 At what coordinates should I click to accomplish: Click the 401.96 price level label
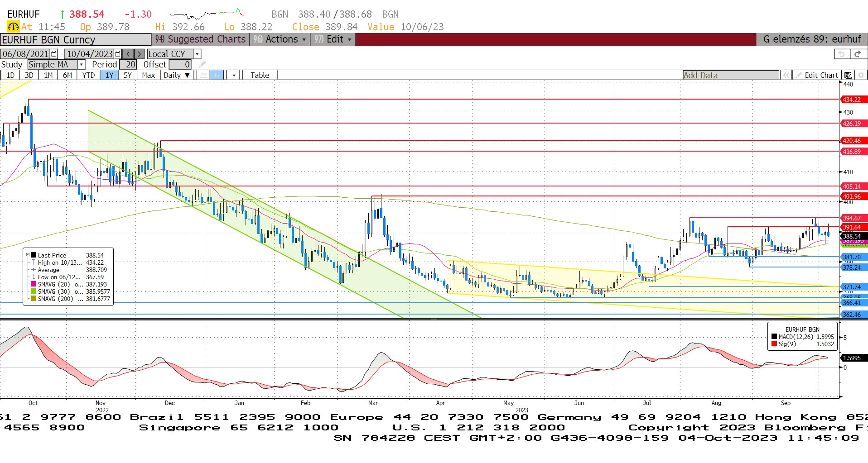[854, 196]
